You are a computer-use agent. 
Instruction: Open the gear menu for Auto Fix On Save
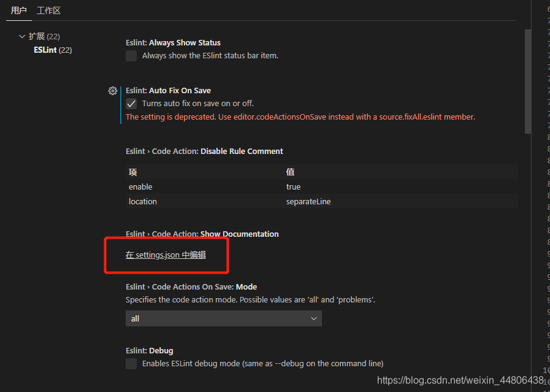tap(113, 91)
